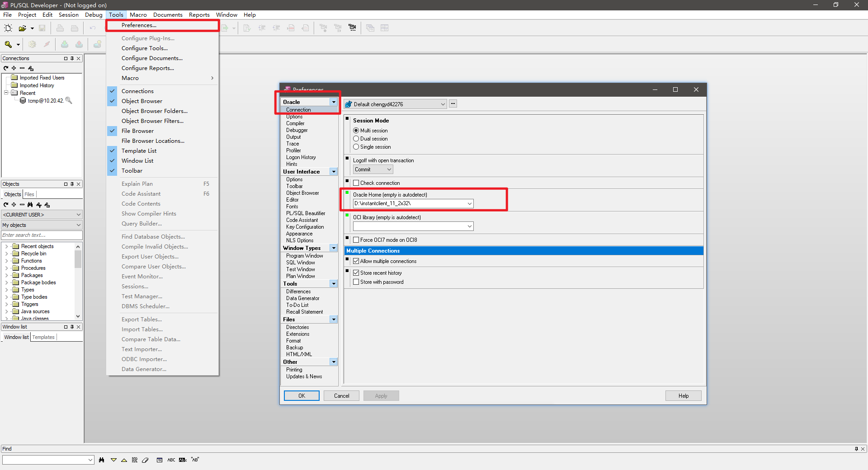Viewport: 868px width, 470px height.
Task: Click the Open file folder toolbar icon
Action: tap(22, 28)
